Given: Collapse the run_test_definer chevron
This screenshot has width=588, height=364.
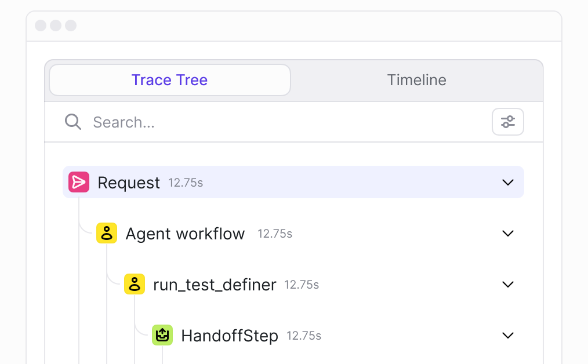Looking at the screenshot, I should pyautogui.click(x=508, y=285).
